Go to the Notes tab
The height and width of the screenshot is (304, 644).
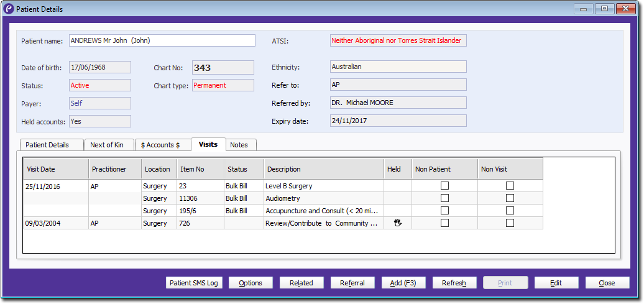point(239,145)
